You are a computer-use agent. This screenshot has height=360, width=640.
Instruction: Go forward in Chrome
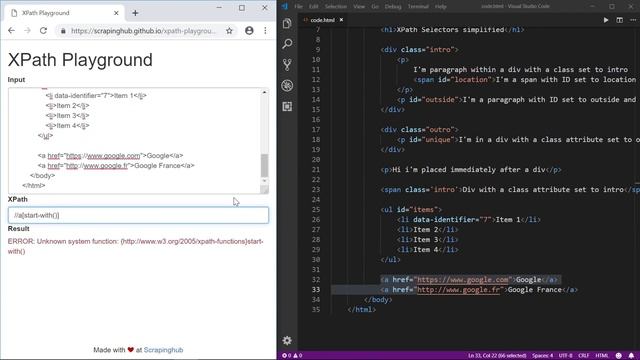[27, 31]
